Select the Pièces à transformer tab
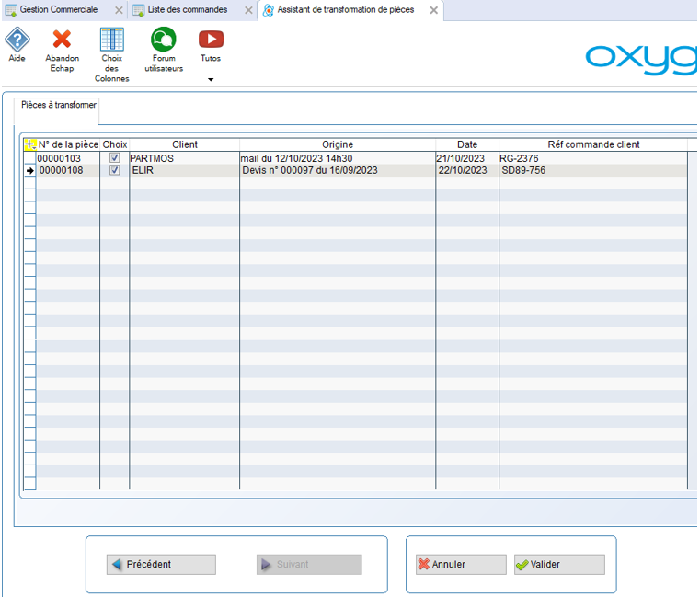The height and width of the screenshot is (597, 700). [x=59, y=106]
